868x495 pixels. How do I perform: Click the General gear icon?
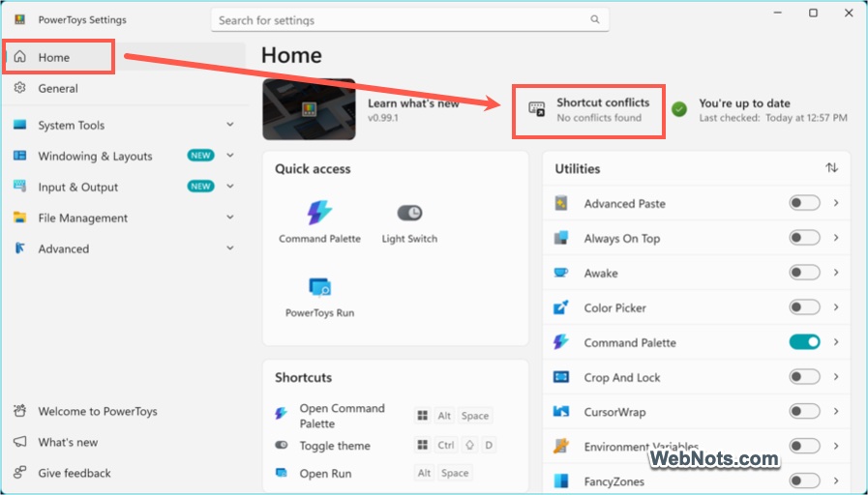coord(20,87)
